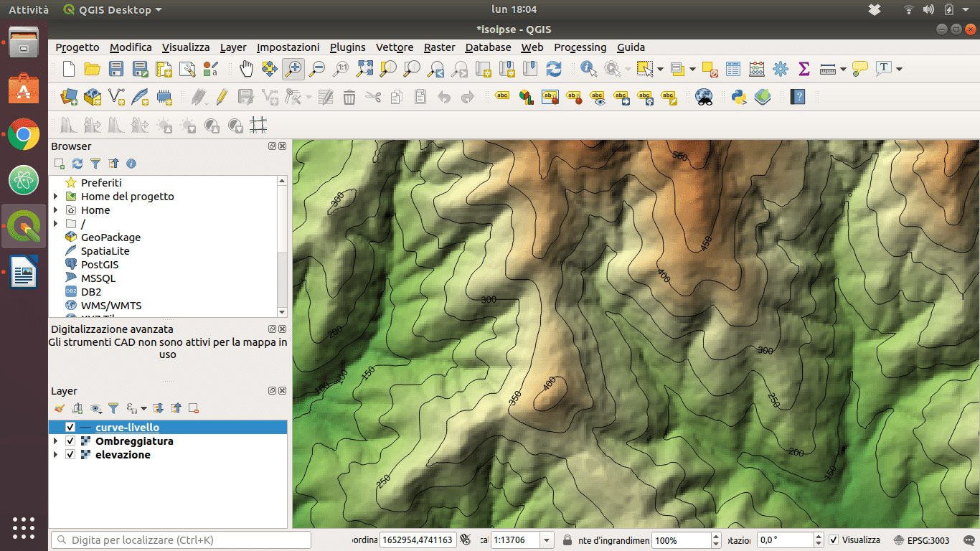The image size is (980, 551).
Task: Create a new Shapefile layer
Action: click(x=116, y=96)
